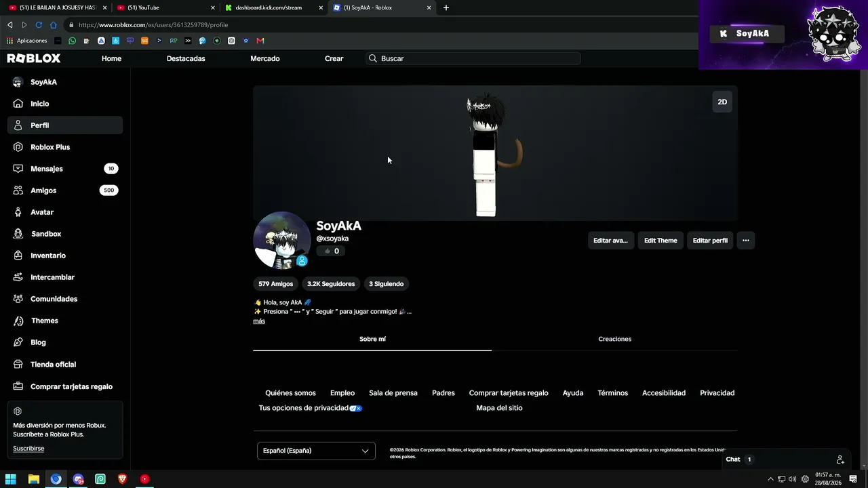Open Crear in the top navigation
868x488 pixels.
point(334,58)
